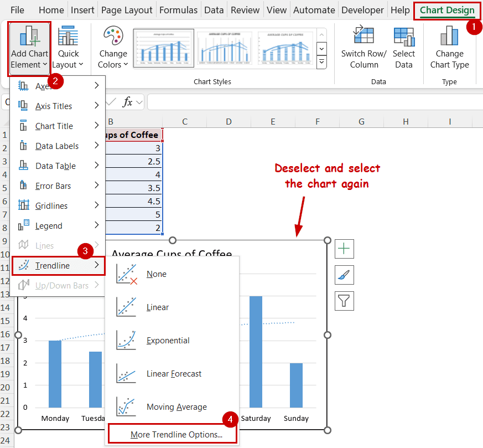Show the next row of chart styles

[321, 49]
